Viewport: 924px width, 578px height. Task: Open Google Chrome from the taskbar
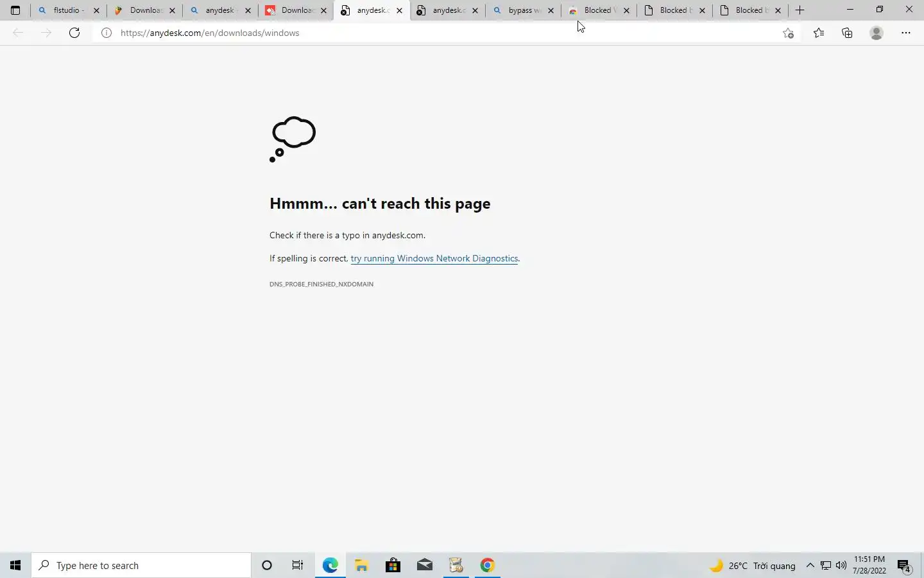point(487,565)
